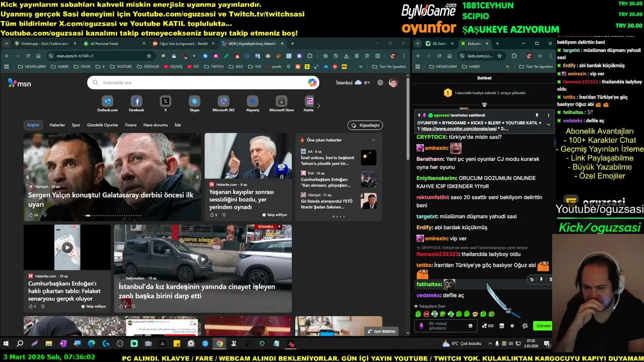
Task: Click the Kişiselleştir button
Action: pyautogui.click(x=365, y=125)
